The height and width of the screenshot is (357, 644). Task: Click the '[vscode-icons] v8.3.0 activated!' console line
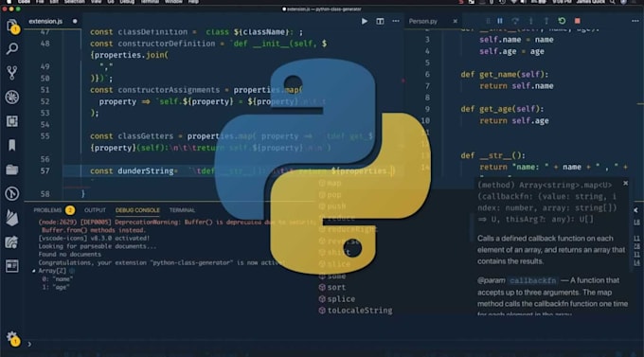94,238
